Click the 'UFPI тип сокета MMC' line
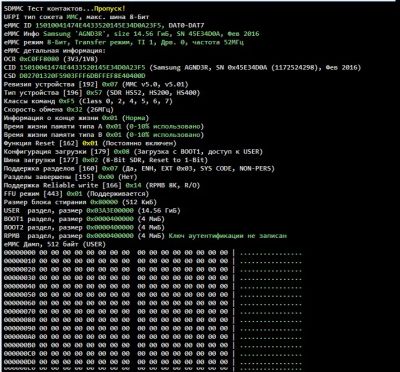 76,17
